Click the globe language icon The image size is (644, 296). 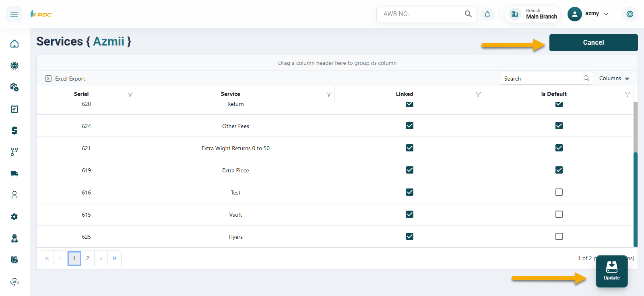(x=630, y=14)
